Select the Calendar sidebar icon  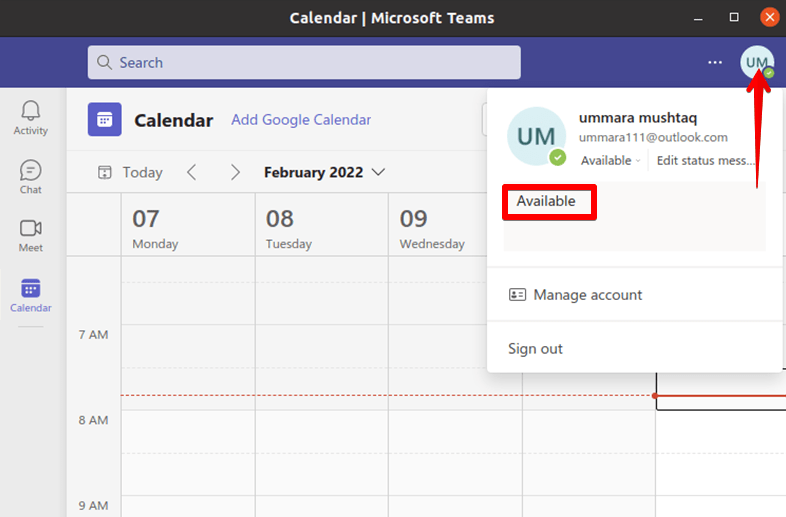pyautogui.click(x=31, y=289)
